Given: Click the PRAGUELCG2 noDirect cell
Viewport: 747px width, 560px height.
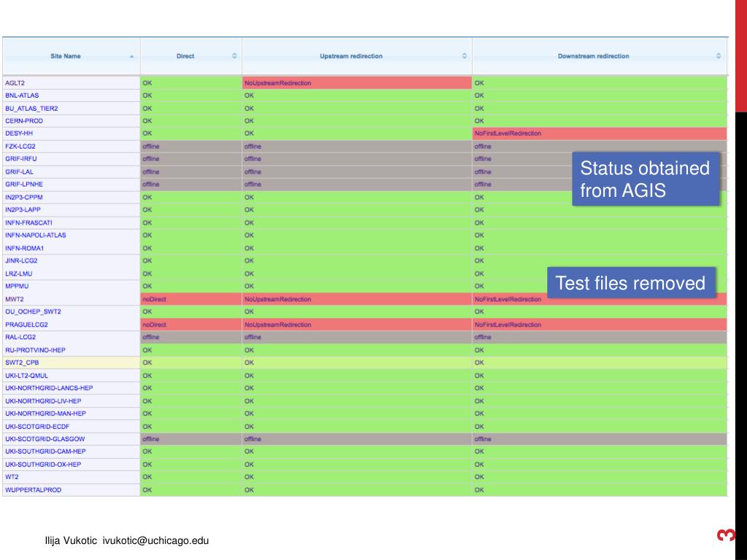Looking at the screenshot, I should pos(191,324).
